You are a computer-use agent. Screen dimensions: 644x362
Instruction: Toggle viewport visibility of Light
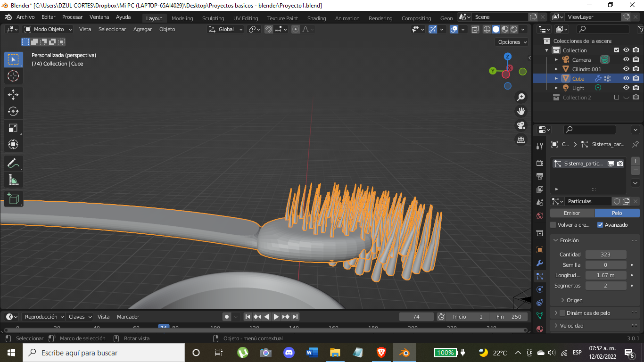coord(627,88)
